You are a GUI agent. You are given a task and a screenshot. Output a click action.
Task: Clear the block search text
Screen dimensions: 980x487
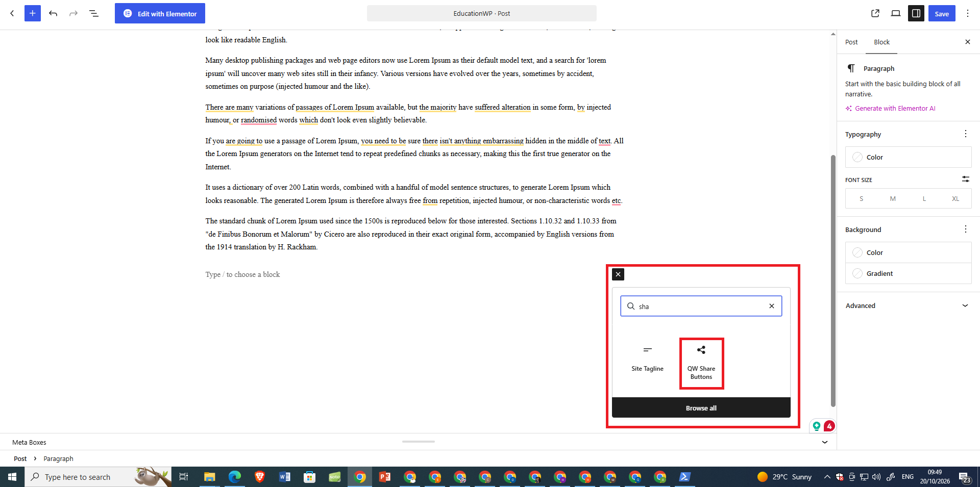click(x=772, y=306)
